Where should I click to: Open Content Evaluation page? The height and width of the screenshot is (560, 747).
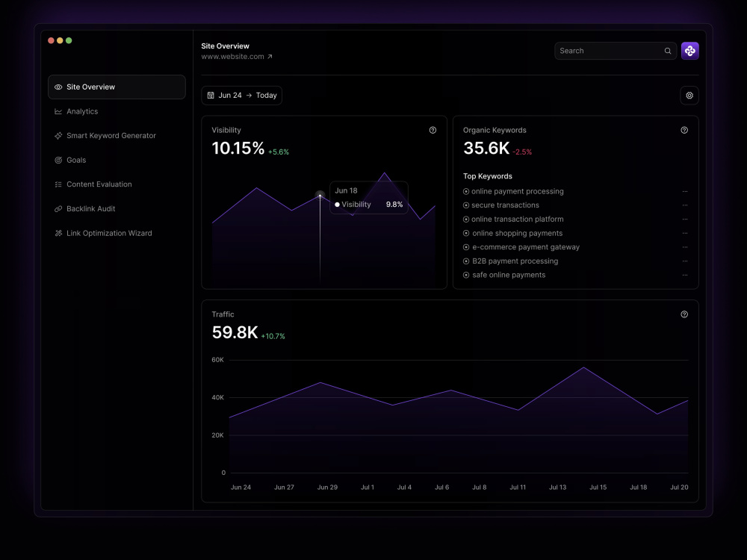pyautogui.click(x=99, y=184)
